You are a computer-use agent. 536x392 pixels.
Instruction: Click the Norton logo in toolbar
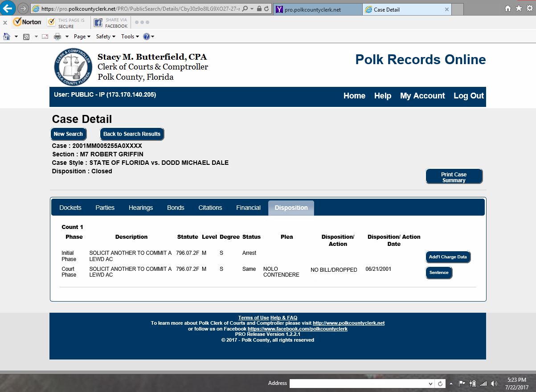[x=27, y=22]
